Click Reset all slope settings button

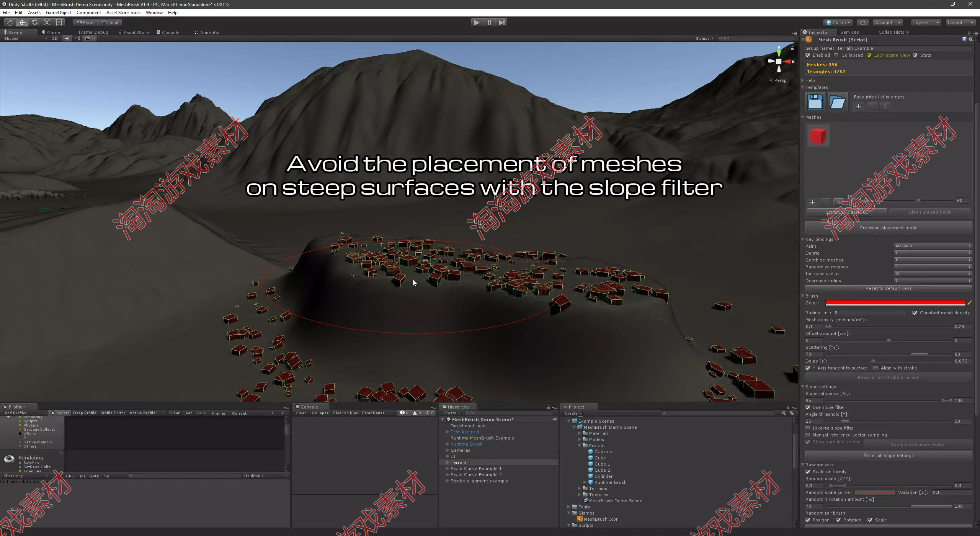pyautogui.click(x=889, y=456)
